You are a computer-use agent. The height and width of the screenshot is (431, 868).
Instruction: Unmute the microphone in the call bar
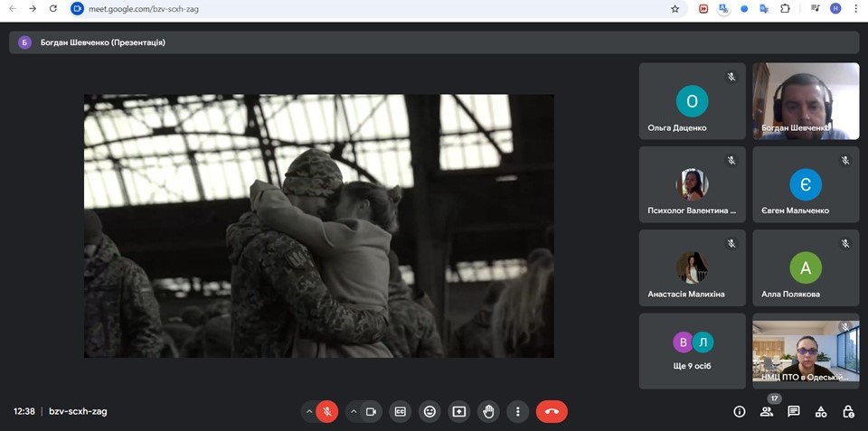point(327,411)
